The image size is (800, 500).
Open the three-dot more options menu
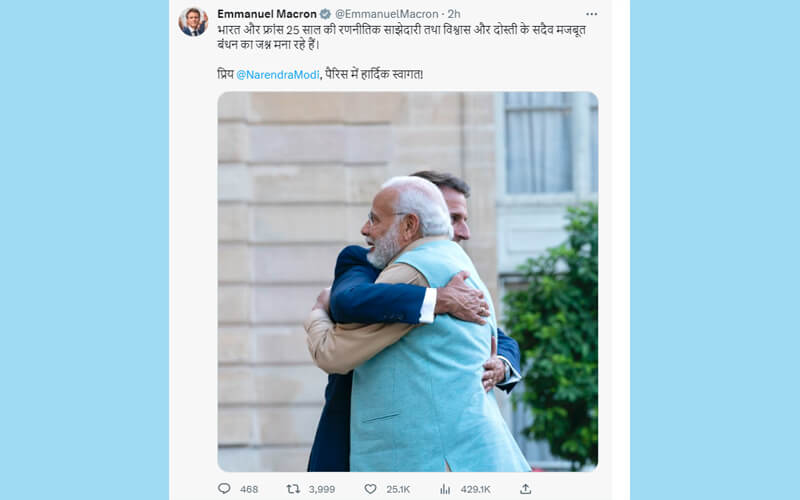pos(591,14)
